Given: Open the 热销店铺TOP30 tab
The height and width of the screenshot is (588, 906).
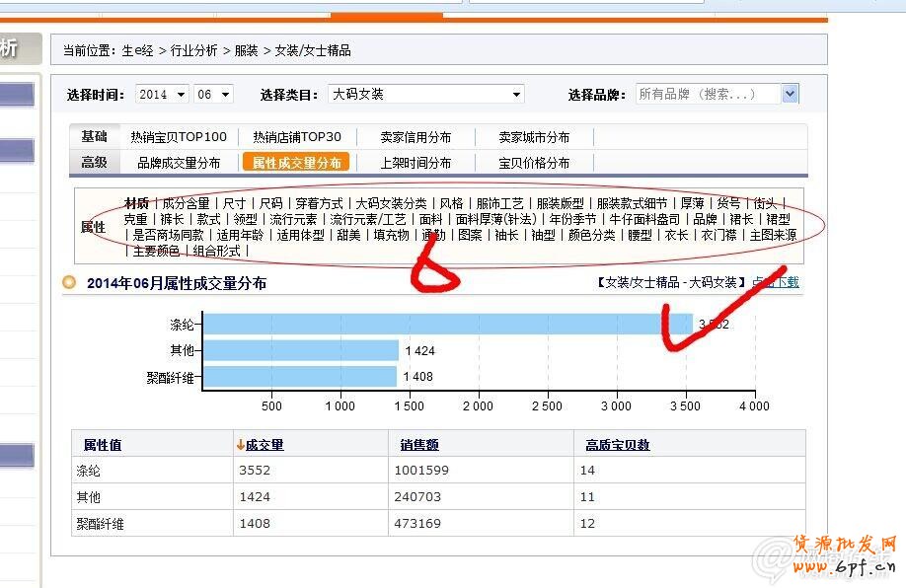Looking at the screenshot, I should (x=296, y=137).
